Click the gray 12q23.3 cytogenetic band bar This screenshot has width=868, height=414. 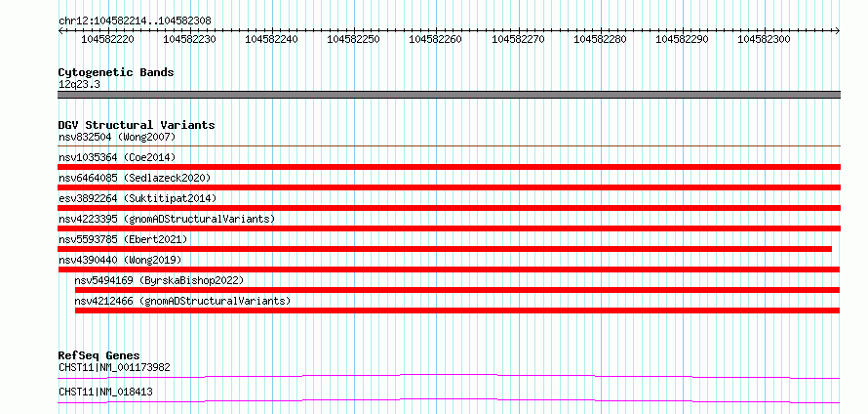click(450, 95)
